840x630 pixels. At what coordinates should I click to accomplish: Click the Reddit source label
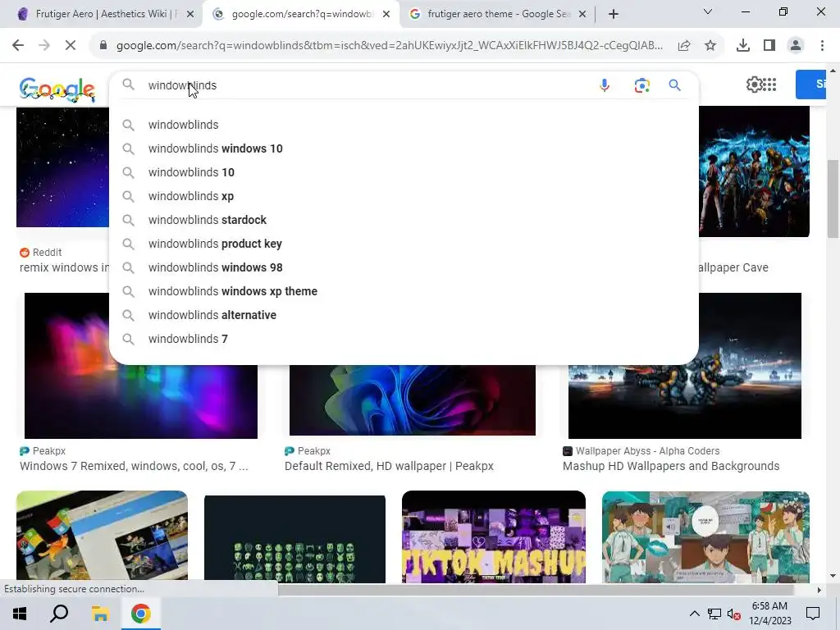point(41,253)
